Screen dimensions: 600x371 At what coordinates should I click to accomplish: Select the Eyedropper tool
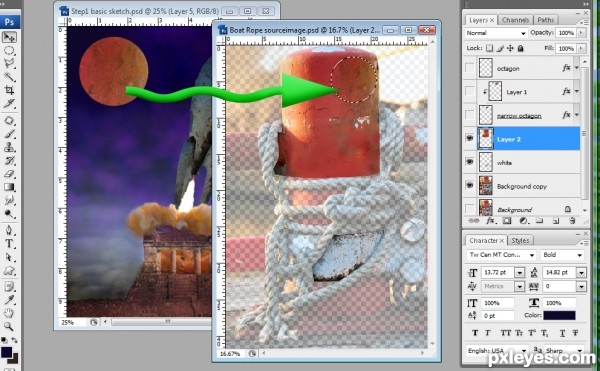(9, 300)
